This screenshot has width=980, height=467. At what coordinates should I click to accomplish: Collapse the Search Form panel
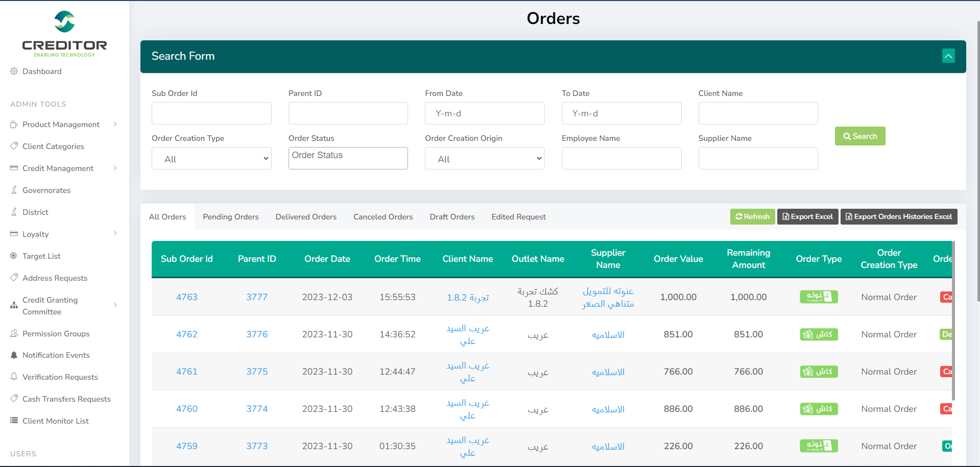coord(948,56)
